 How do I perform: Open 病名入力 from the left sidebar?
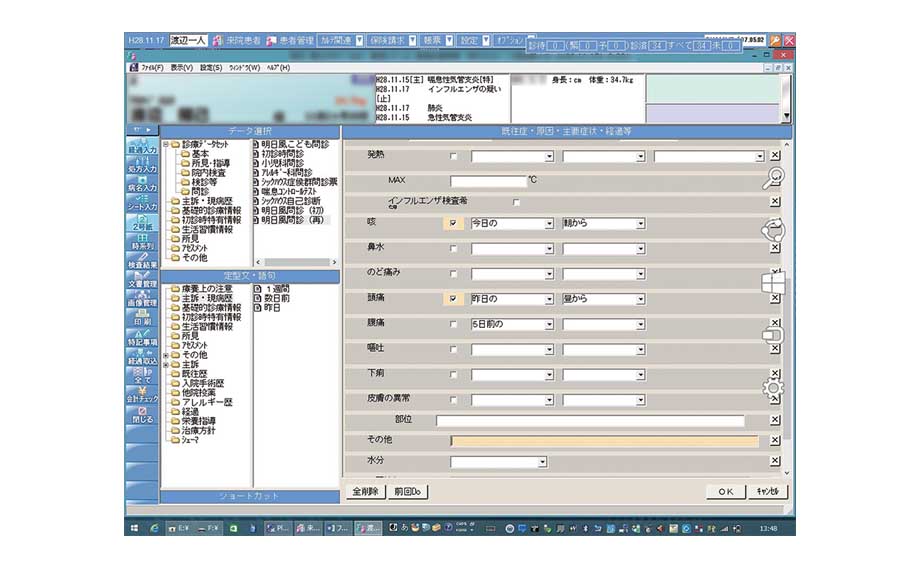142,184
